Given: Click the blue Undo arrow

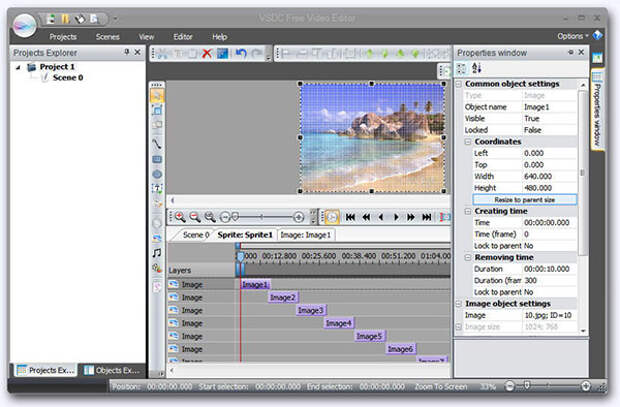Looking at the screenshot, I should pos(241,53).
